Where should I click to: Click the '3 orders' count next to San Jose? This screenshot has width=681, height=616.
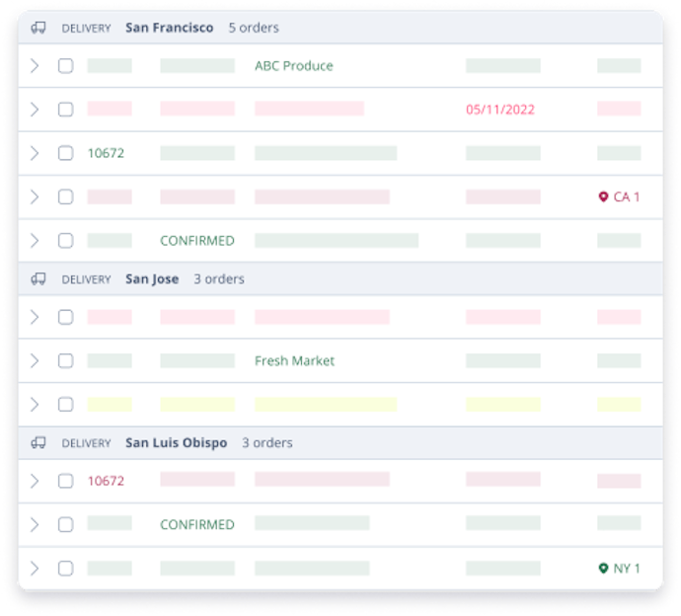tap(219, 279)
